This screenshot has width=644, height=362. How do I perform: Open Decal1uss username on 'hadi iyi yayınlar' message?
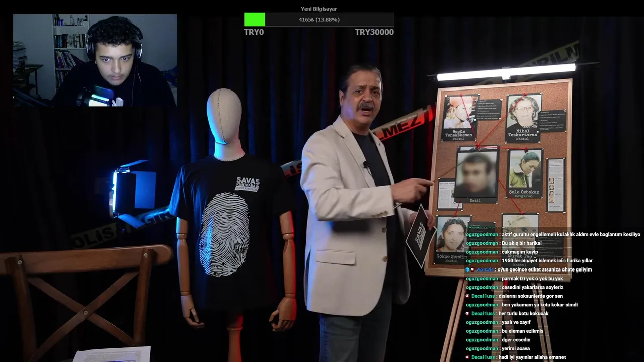coord(483,357)
